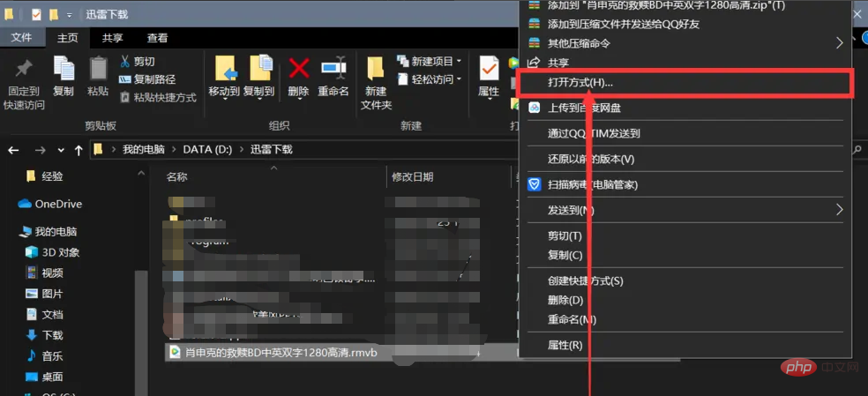Image resolution: width=868 pixels, height=396 pixels.
Task: Open the recent locations dropdown chevron
Action: [61, 150]
